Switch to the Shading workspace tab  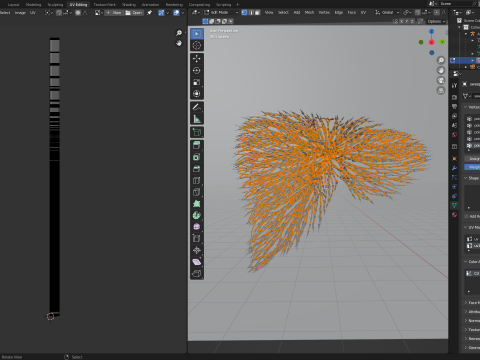pos(129,5)
